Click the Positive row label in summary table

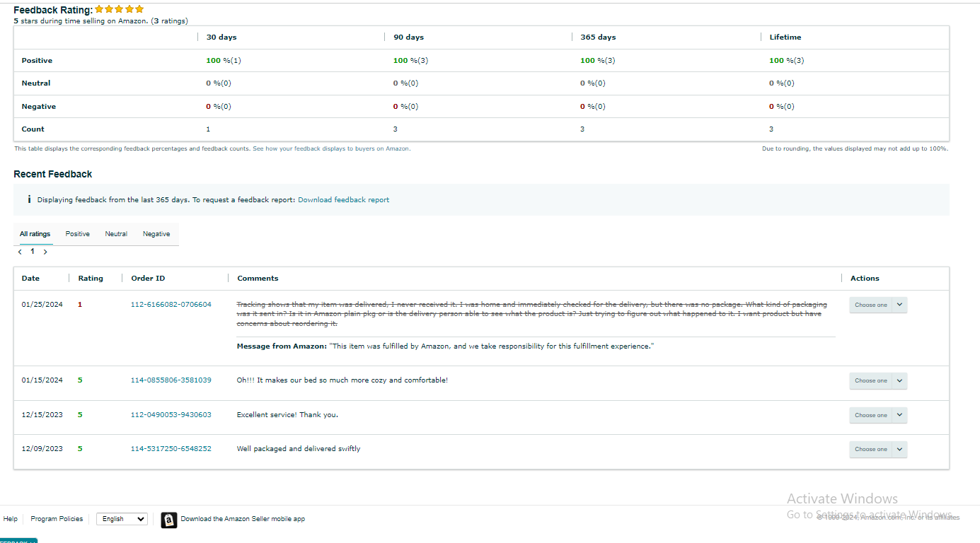point(37,61)
